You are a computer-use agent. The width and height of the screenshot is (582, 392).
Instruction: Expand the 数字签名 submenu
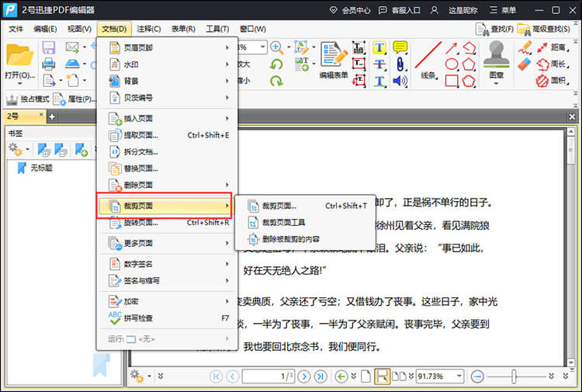[168, 264]
